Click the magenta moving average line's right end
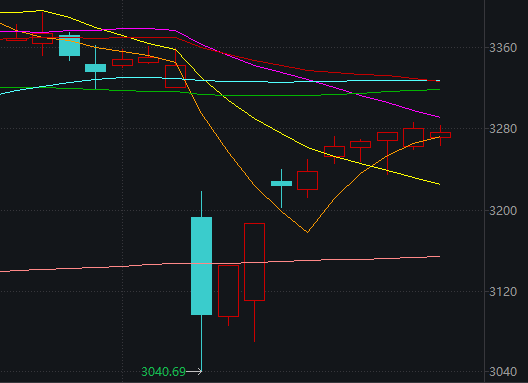The height and width of the screenshot is (383, 528). [x=438, y=117]
